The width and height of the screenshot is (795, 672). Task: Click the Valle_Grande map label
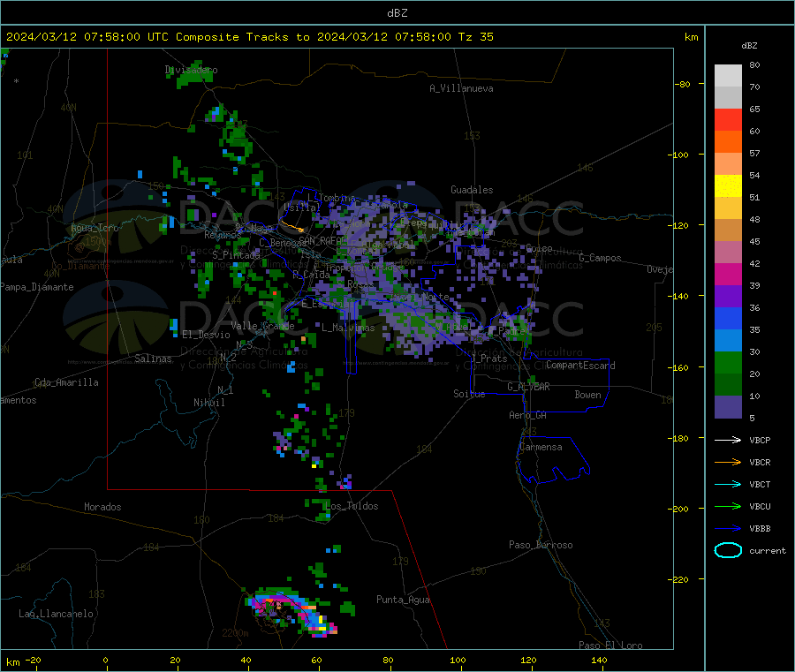(x=262, y=326)
